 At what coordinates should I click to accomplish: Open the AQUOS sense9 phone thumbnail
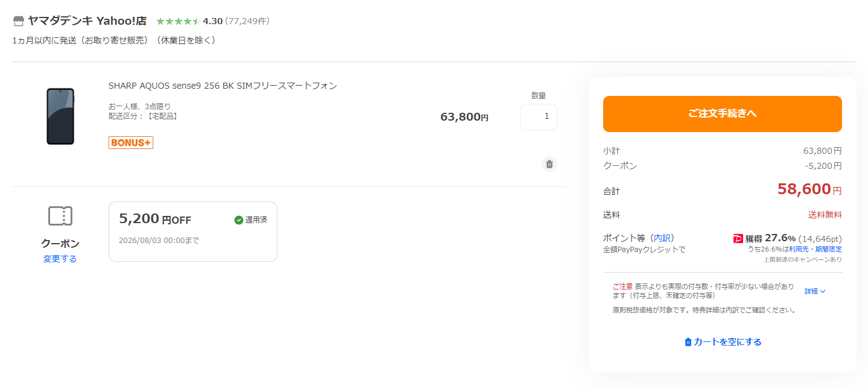(60, 116)
